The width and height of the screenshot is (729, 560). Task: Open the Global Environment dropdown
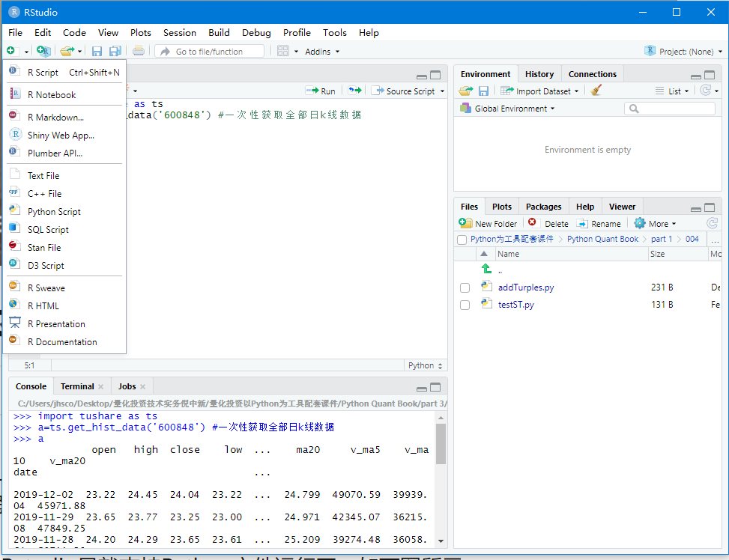pyautogui.click(x=508, y=109)
